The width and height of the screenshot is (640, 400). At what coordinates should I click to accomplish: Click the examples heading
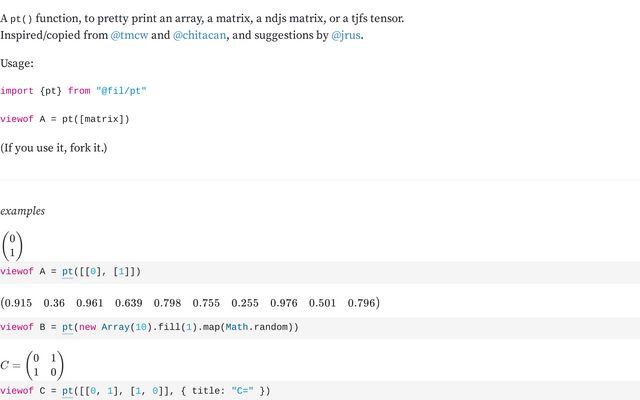click(22, 211)
